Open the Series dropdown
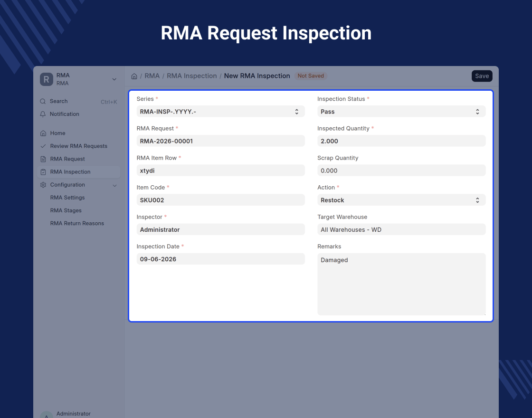The image size is (532, 418). click(x=220, y=112)
